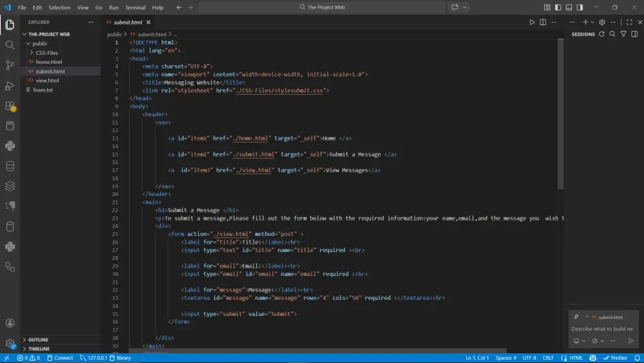Open Copilot status icon in status bar
This screenshot has width=644, height=363.
[x=592, y=358]
